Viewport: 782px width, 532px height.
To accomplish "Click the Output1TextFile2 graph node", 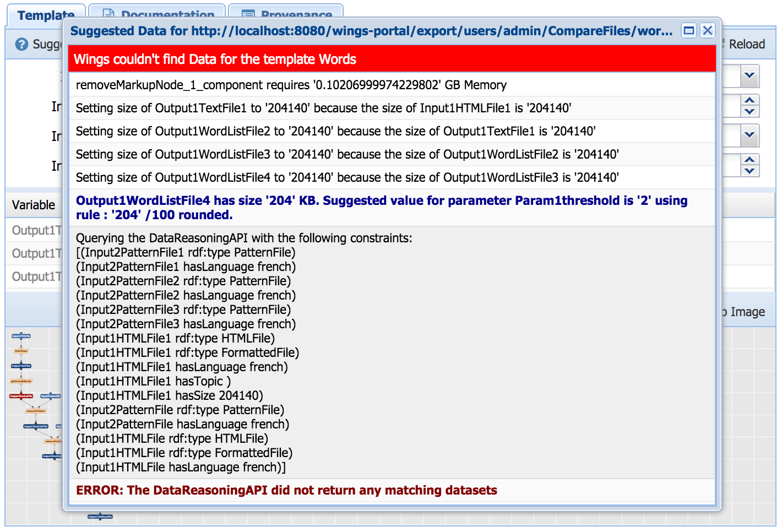I will click(21, 366).
